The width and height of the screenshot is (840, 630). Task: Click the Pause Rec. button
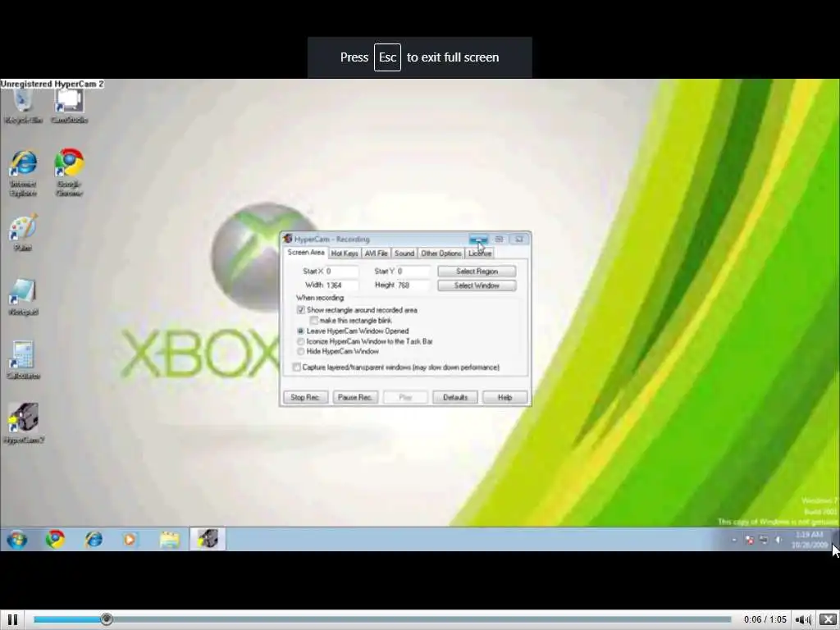[355, 397]
